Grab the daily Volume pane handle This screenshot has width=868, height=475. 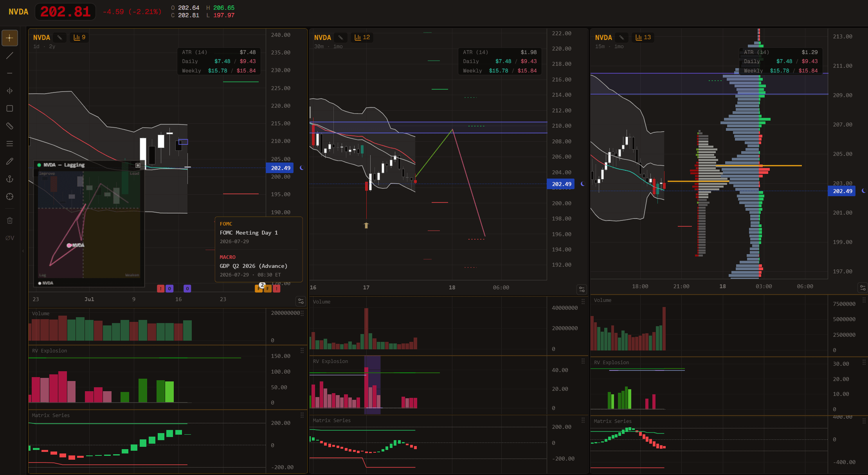[x=302, y=313]
